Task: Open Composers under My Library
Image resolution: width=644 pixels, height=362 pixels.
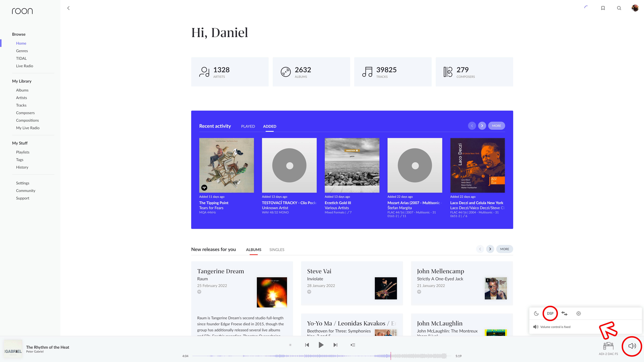Action: click(25, 113)
